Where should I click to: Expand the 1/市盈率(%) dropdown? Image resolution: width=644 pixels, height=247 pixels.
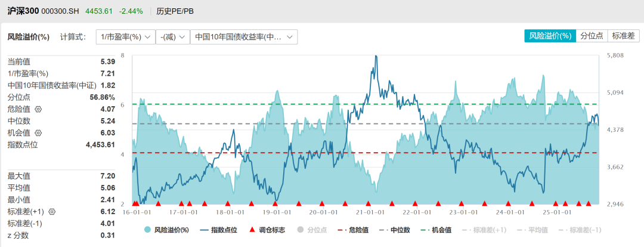click(125, 37)
